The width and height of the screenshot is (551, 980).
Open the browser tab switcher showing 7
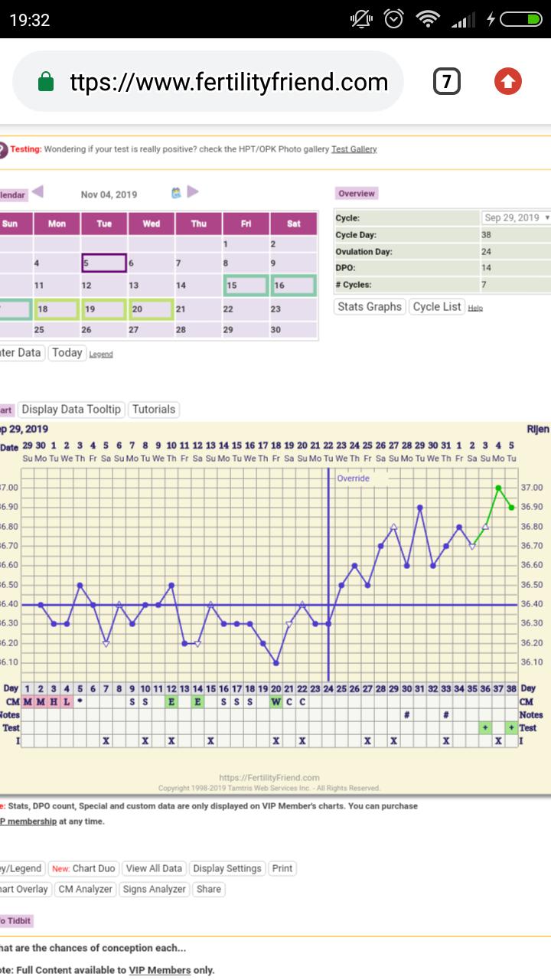[446, 81]
